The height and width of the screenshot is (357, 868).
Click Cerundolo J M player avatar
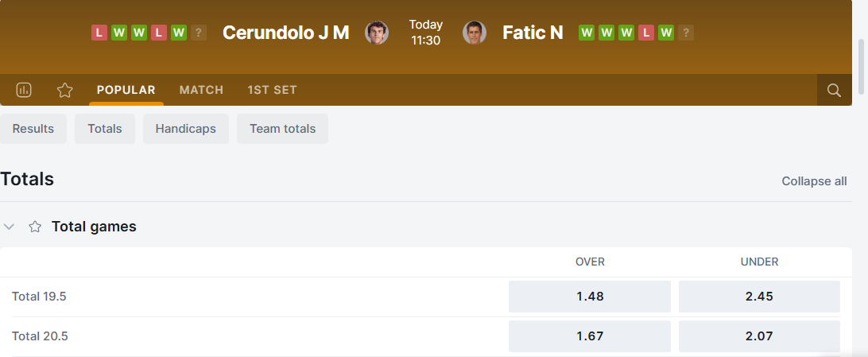tap(376, 33)
